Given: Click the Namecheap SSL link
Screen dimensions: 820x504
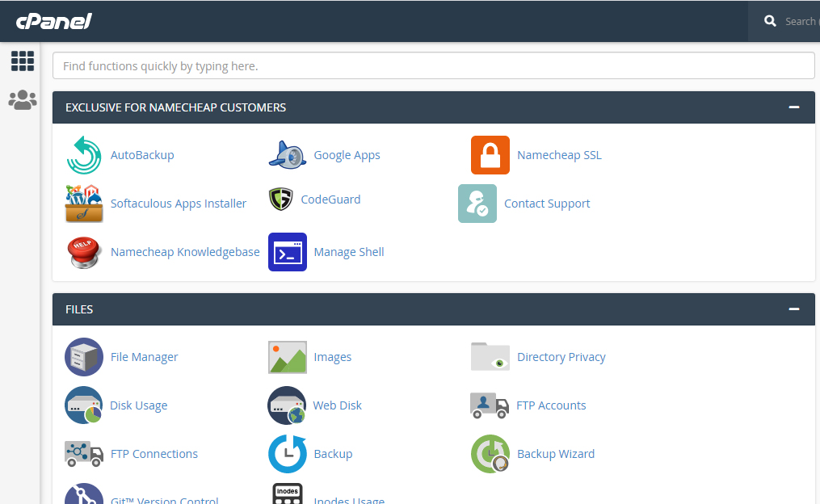Looking at the screenshot, I should click(x=559, y=155).
